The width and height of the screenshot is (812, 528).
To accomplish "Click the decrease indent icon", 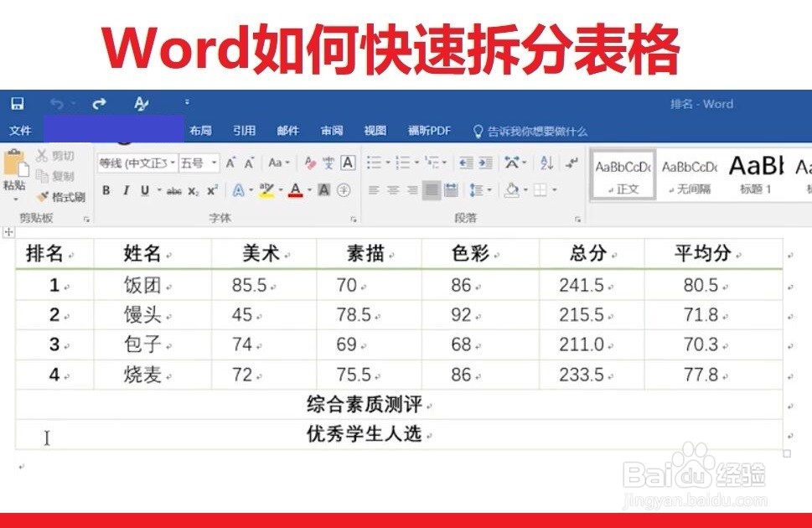I will [x=466, y=163].
